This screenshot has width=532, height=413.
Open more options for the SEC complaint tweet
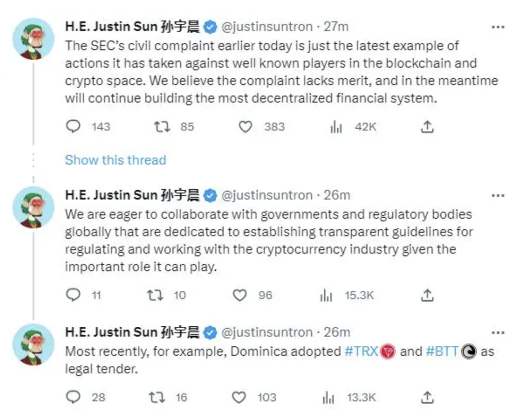tap(498, 27)
